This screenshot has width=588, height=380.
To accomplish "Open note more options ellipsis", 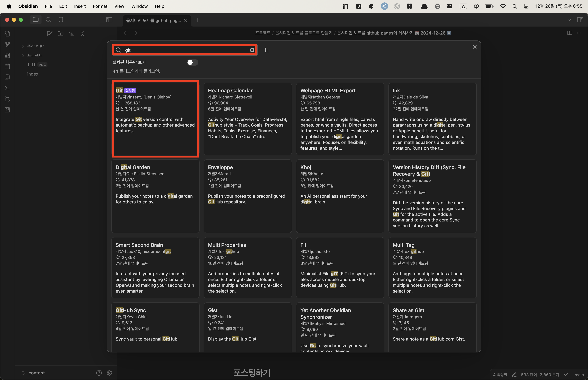I will tap(579, 33).
